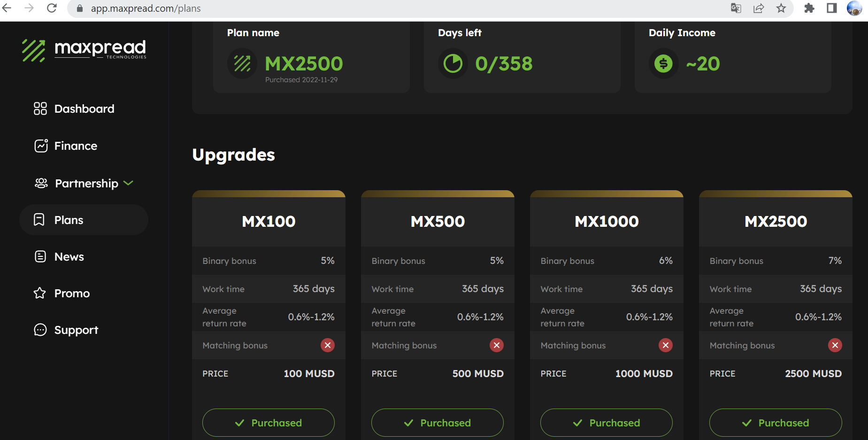The image size is (868, 440).
Task: Click the Maxpread logo
Action: point(84,50)
